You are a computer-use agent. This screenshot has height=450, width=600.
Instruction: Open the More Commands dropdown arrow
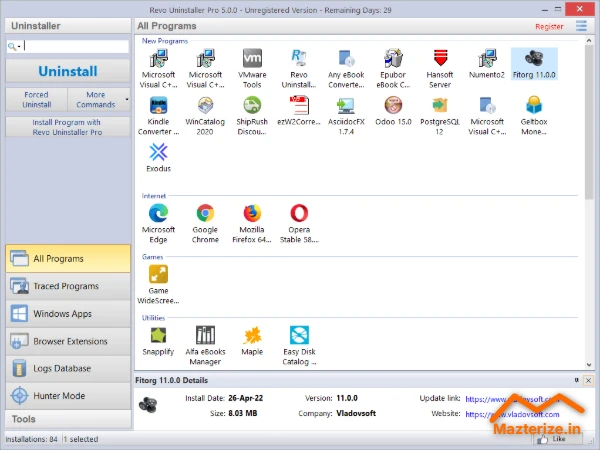point(127,99)
